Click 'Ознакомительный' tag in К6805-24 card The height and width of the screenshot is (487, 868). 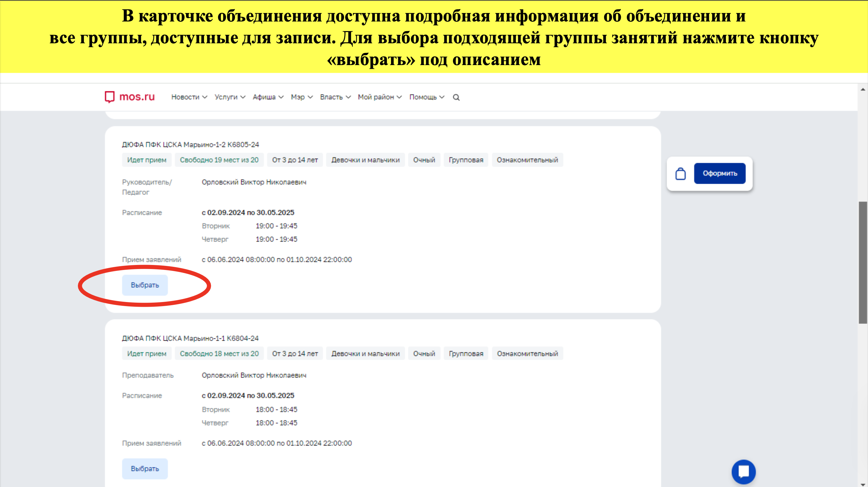tap(527, 160)
